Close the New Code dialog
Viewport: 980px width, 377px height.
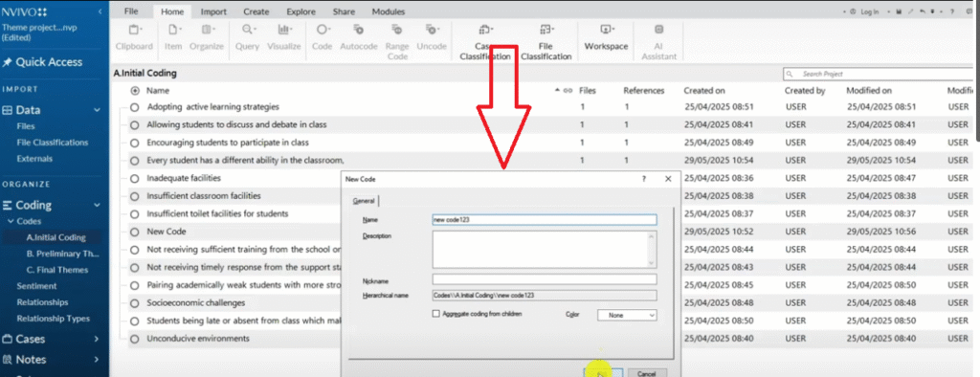point(668,179)
